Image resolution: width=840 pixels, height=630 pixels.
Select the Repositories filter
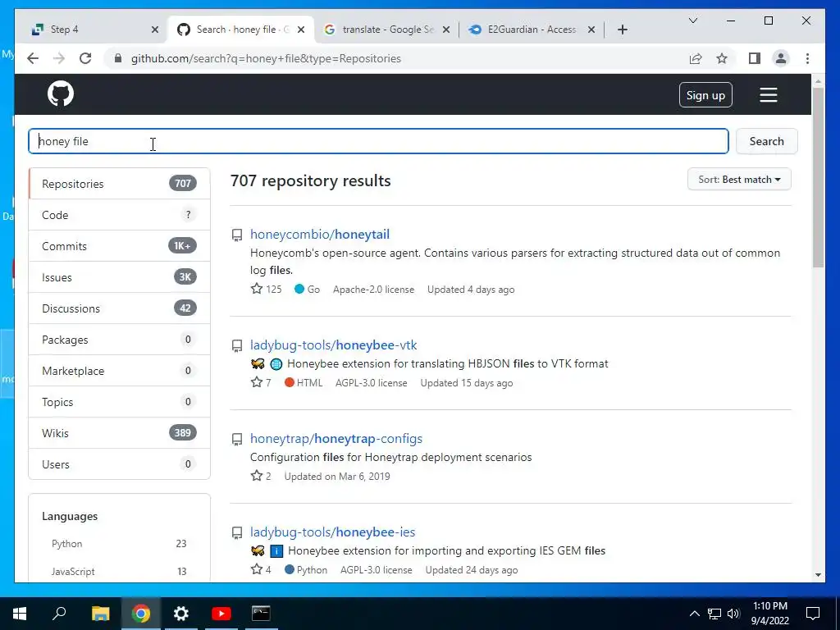[119, 184]
